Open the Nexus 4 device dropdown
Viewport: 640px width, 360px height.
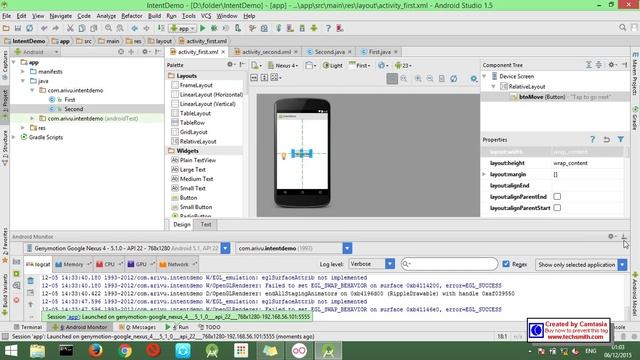(x=283, y=65)
